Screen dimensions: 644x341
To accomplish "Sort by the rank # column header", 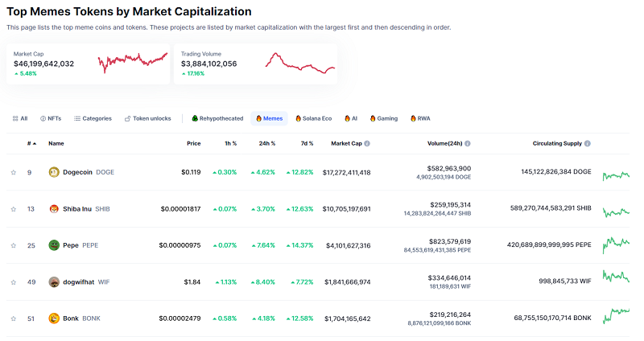I will (x=31, y=144).
